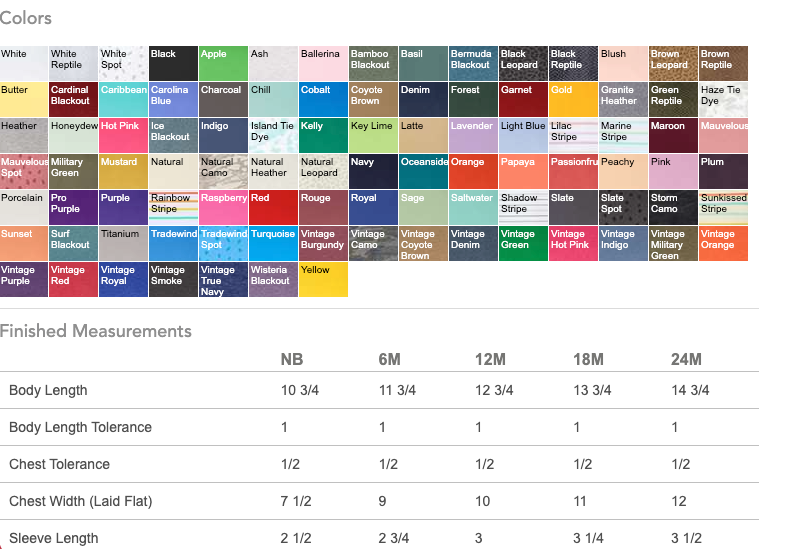This screenshot has height=549, width=802.
Task: Select the Cobalt blue swatch
Action: 324,99
